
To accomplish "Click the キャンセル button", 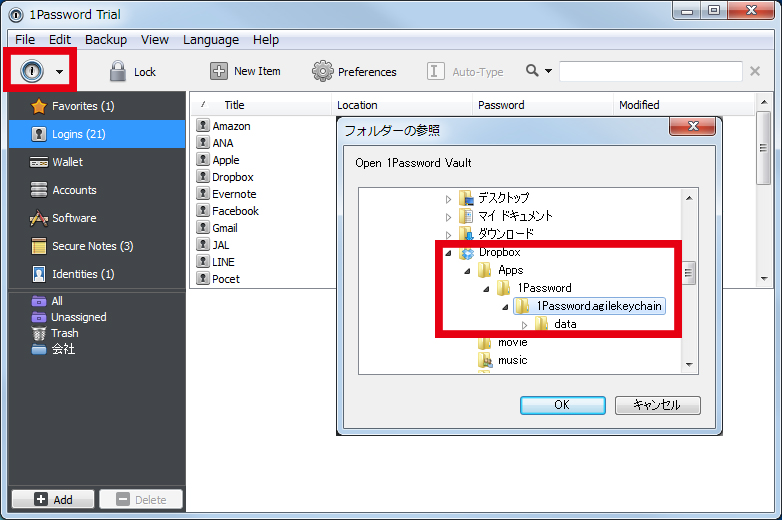I will pos(657,405).
